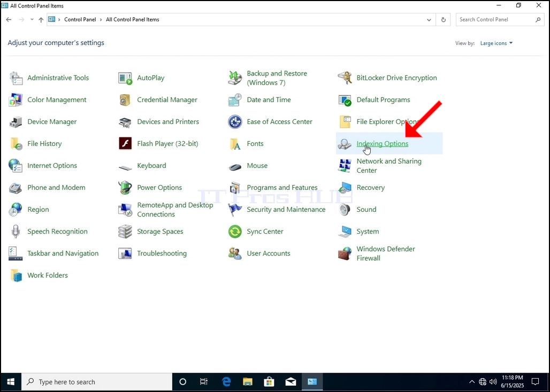
Task: Click the Type here to search box
Action: tap(97, 382)
